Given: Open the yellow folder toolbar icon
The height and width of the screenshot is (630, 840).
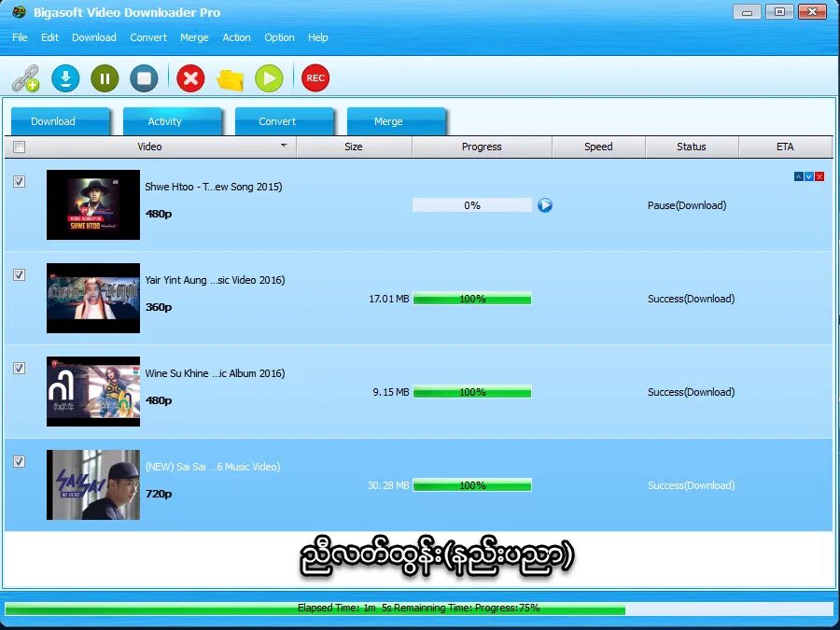Looking at the screenshot, I should (x=230, y=79).
